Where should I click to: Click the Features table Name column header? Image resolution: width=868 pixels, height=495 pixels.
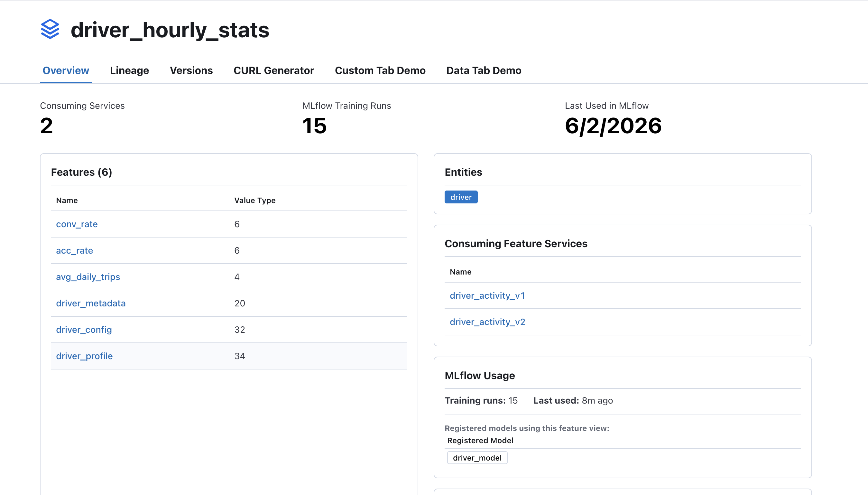[67, 200]
